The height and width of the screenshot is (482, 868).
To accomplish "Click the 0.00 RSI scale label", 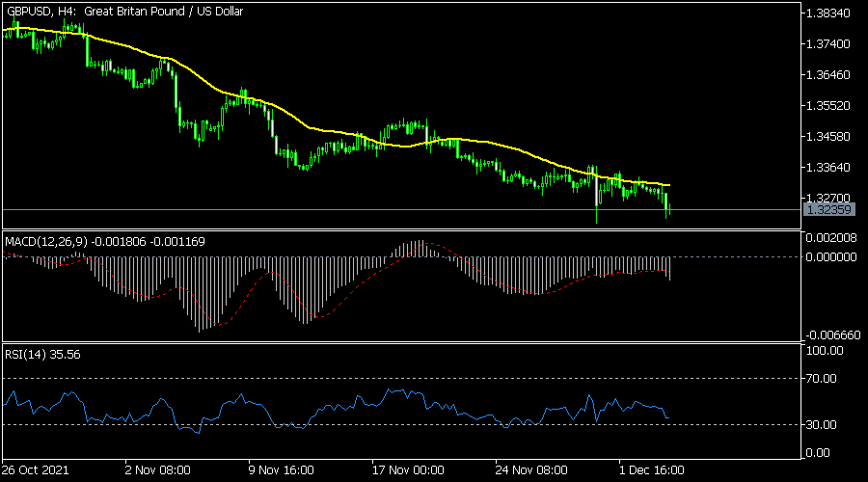I will click(x=818, y=453).
